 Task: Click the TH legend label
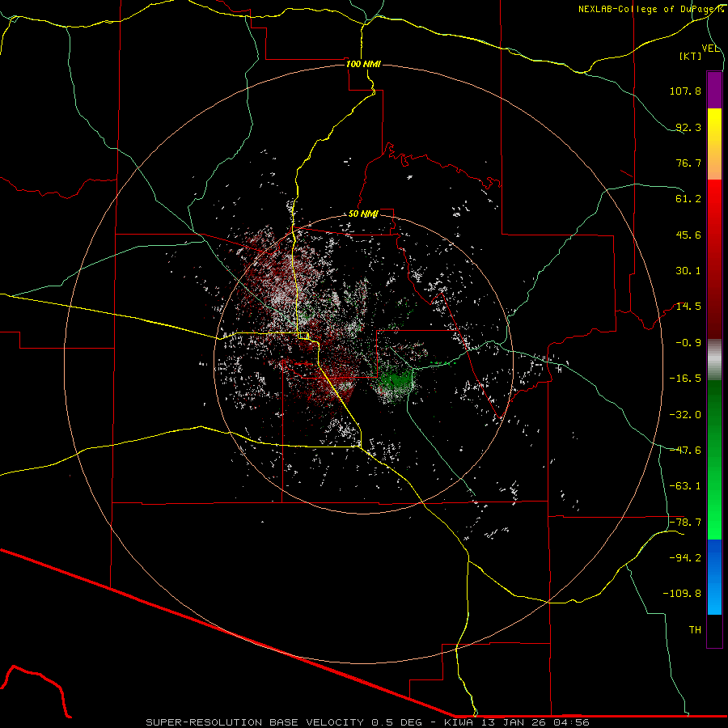click(x=695, y=630)
